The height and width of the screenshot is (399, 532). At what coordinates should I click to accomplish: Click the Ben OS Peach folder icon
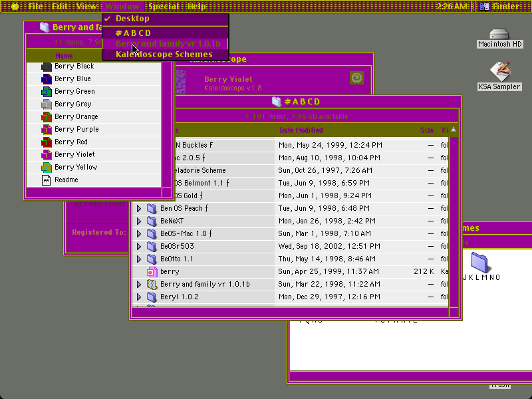pyautogui.click(x=152, y=208)
